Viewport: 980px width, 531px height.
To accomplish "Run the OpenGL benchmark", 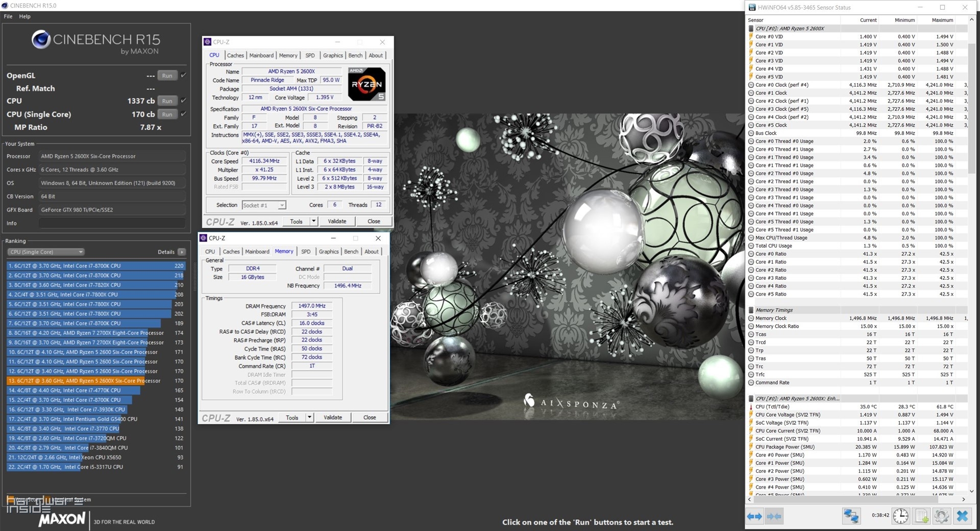I will point(167,76).
